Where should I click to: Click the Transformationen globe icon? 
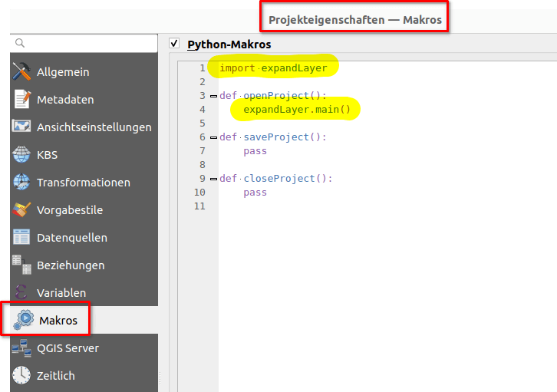click(x=21, y=182)
